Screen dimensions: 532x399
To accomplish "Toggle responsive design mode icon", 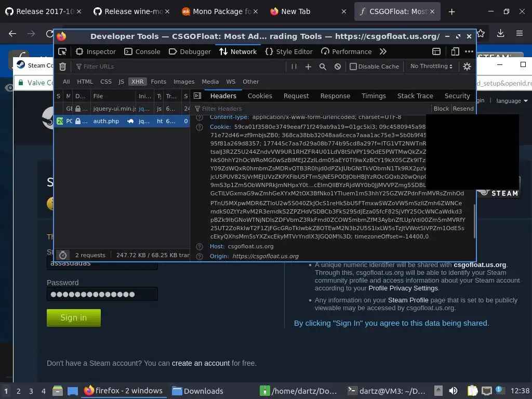I will tap(455, 51).
